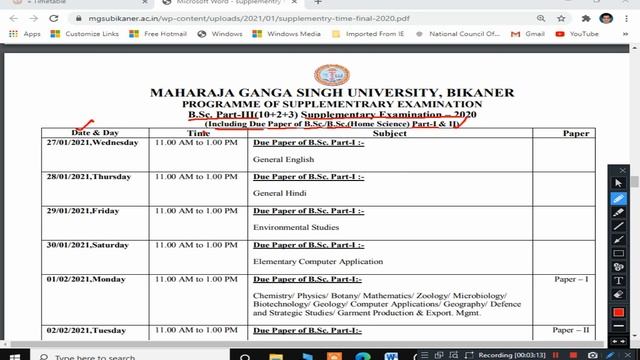Click the recorder region capture icon

coord(453,356)
